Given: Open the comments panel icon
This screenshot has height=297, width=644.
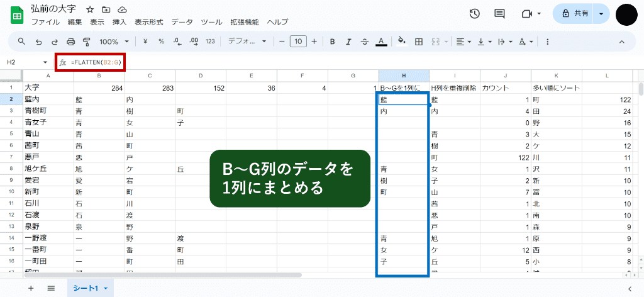Looking at the screenshot, I should (499, 14).
